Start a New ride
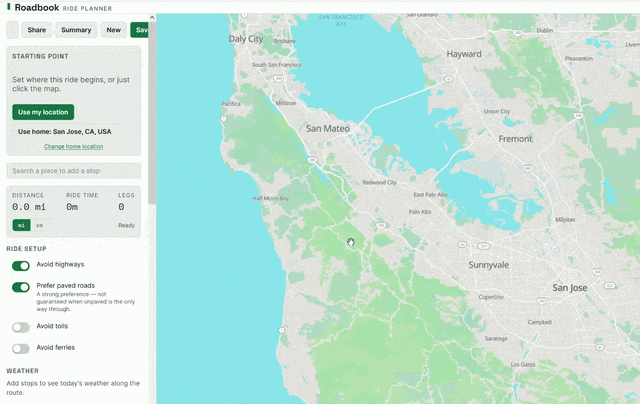Viewport: 640px width, 404px height. click(113, 30)
